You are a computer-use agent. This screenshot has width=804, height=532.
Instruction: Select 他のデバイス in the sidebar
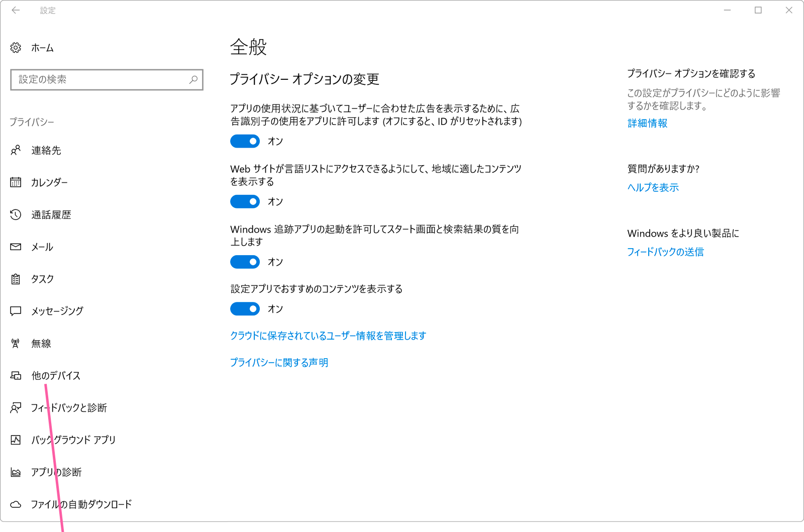click(x=56, y=375)
